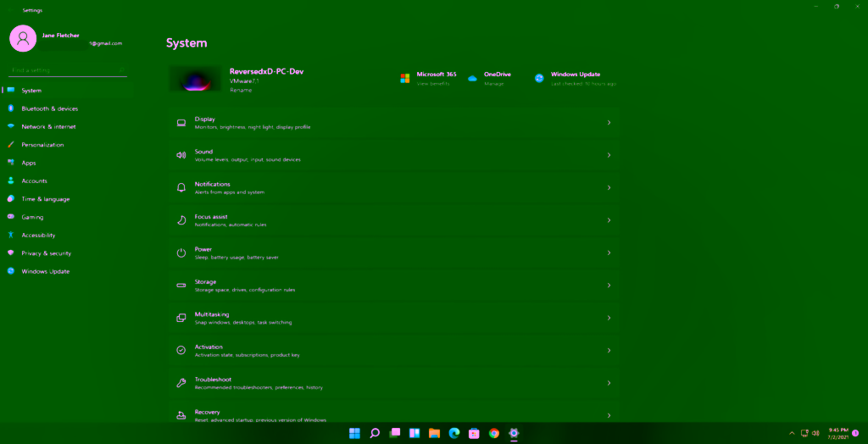Expand the Multitasking row chevron
Screen dimensions: 868x444
(x=609, y=318)
